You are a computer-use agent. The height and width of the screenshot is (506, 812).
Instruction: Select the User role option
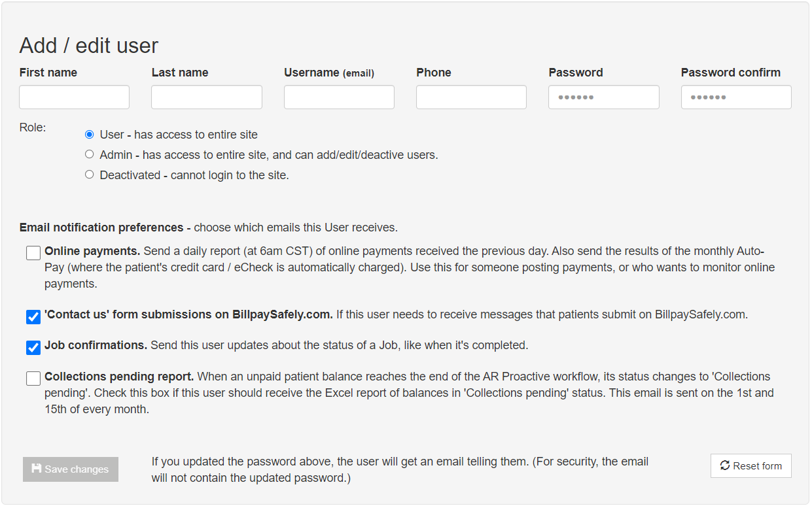[x=89, y=134]
